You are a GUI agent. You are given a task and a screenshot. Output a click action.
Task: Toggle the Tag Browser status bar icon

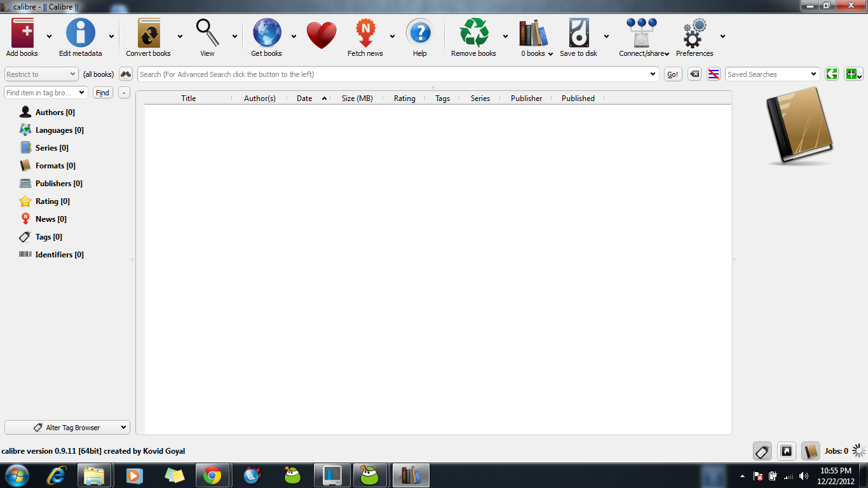point(763,451)
